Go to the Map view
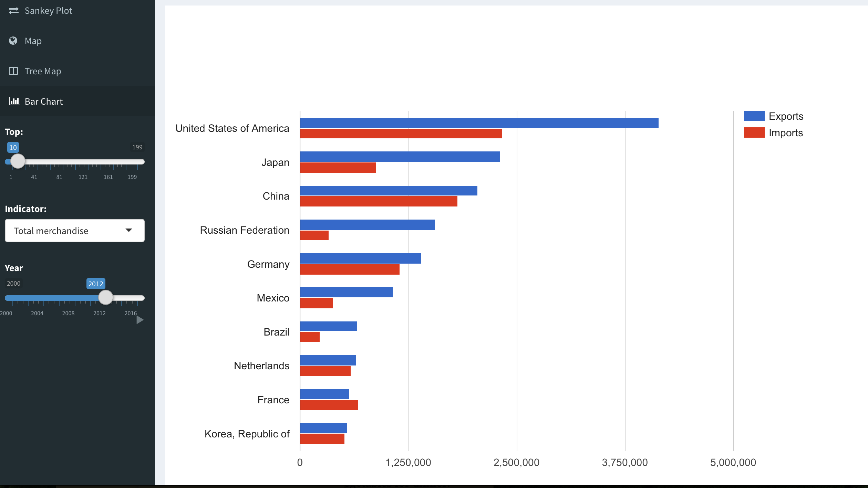The image size is (868, 488). coord(33,41)
